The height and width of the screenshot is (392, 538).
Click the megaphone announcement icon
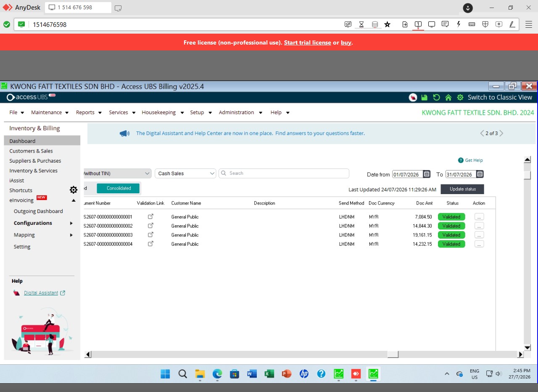124,133
